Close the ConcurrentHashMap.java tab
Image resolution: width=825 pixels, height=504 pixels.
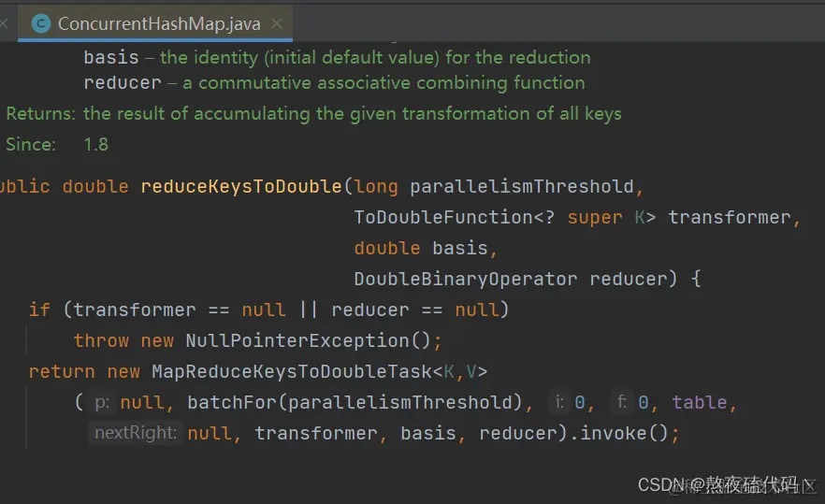pyautogui.click(x=277, y=23)
